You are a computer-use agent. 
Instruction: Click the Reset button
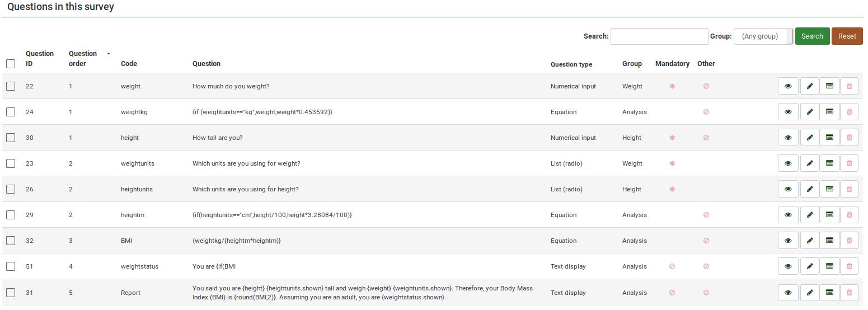[x=847, y=36]
